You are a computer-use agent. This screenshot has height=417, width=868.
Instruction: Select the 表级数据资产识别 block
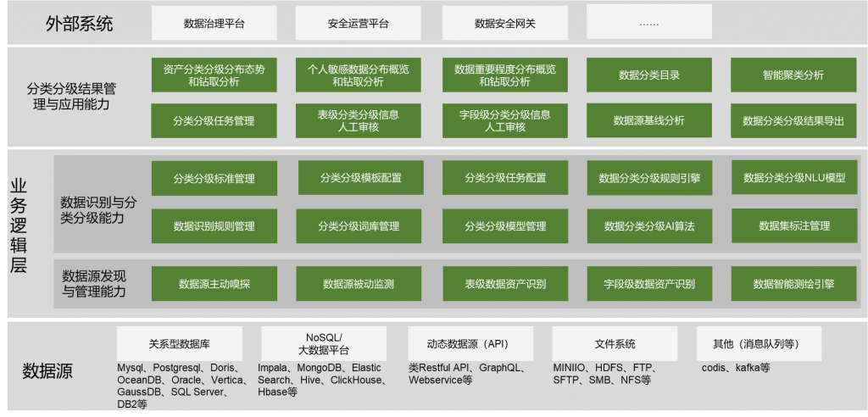tap(505, 284)
